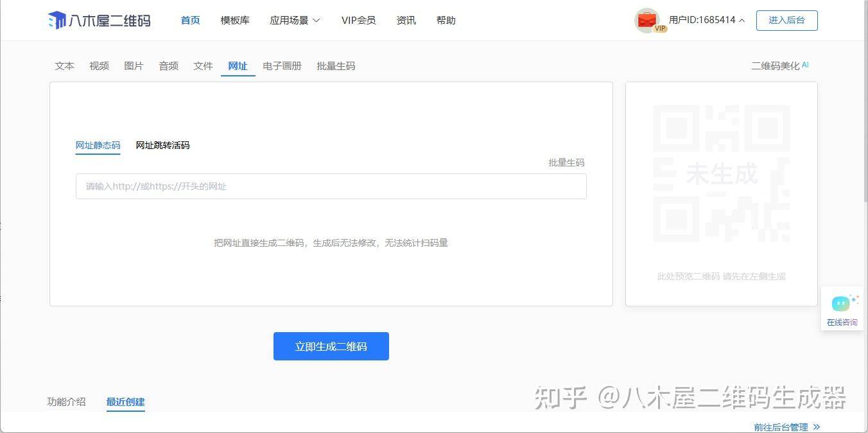Screen dimensions: 868x433
Task: Open the 模板库 menu item
Action: (235, 21)
